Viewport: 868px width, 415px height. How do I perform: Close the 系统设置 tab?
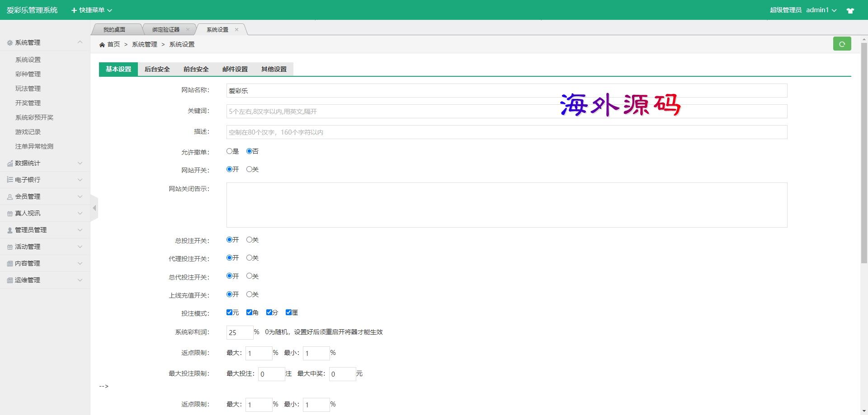[x=236, y=29]
